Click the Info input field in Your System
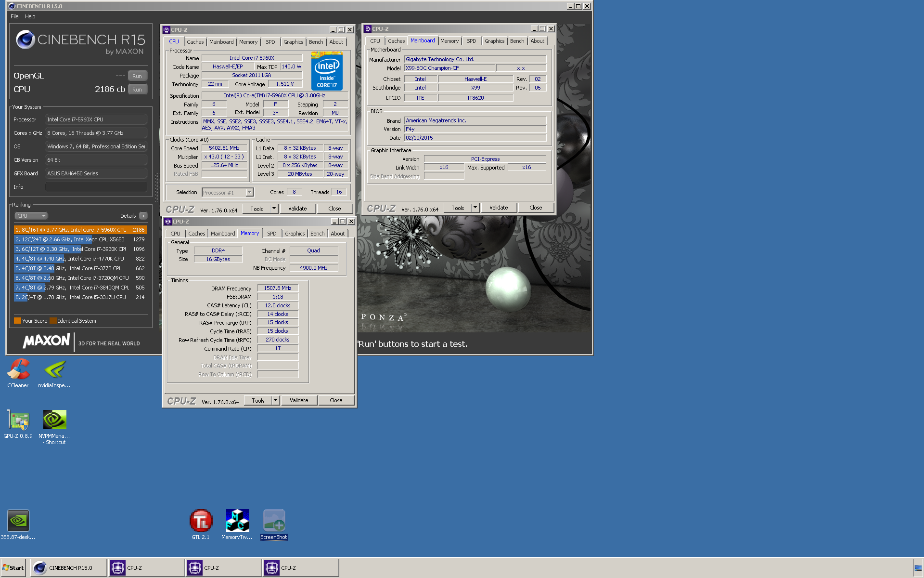924x578 pixels. point(96,187)
